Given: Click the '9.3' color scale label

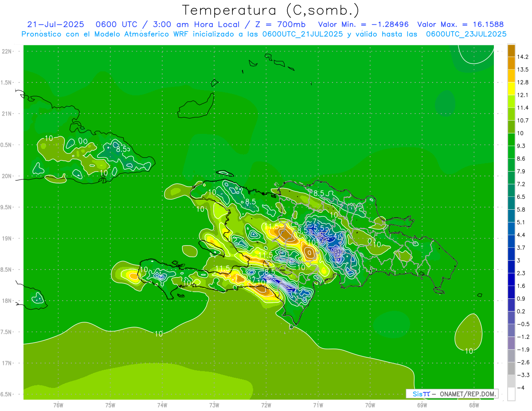Looking at the screenshot, I should click(x=521, y=146).
